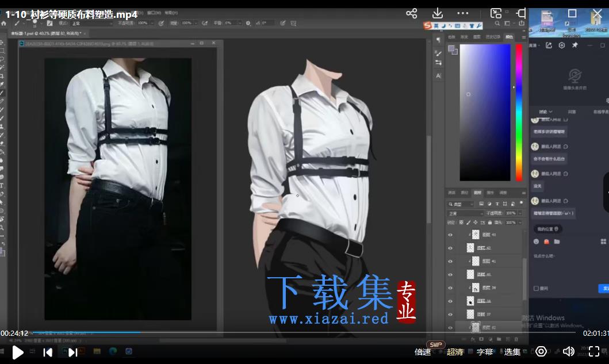Image resolution: width=609 pixels, height=364 pixels.
Task: Toggle pressure for size icon in options bar
Action: click(283, 24)
